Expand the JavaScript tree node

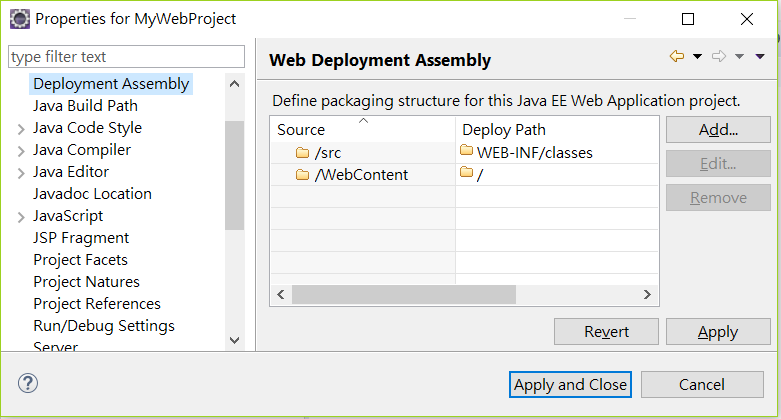tap(21, 218)
